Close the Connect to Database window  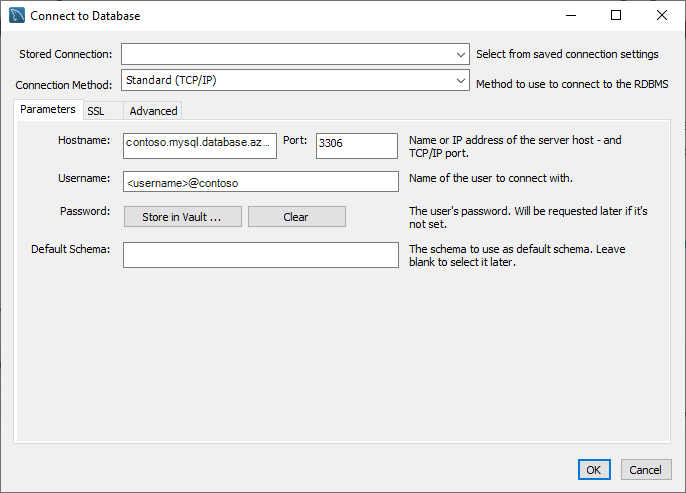tap(662, 15)
